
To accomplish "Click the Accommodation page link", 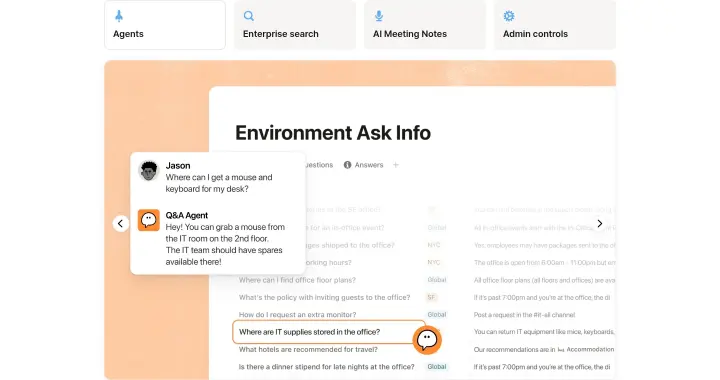I will (x=586, y=350).
